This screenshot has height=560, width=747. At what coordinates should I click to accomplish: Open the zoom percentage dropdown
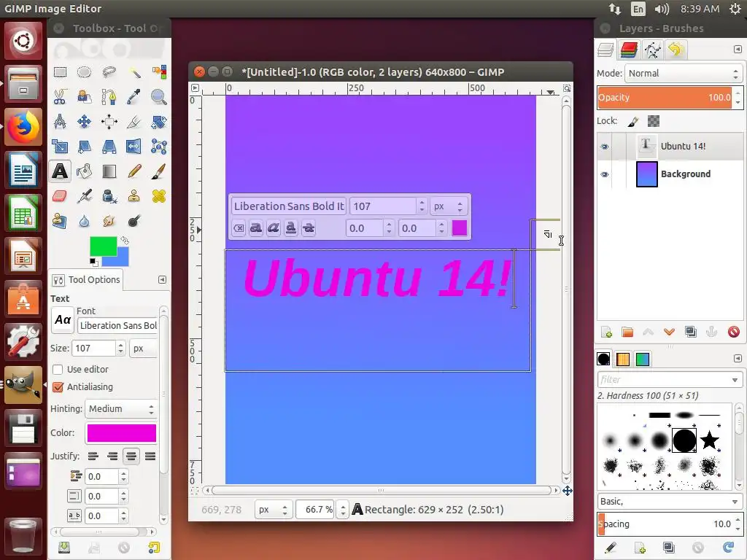(x=343, y=510)
